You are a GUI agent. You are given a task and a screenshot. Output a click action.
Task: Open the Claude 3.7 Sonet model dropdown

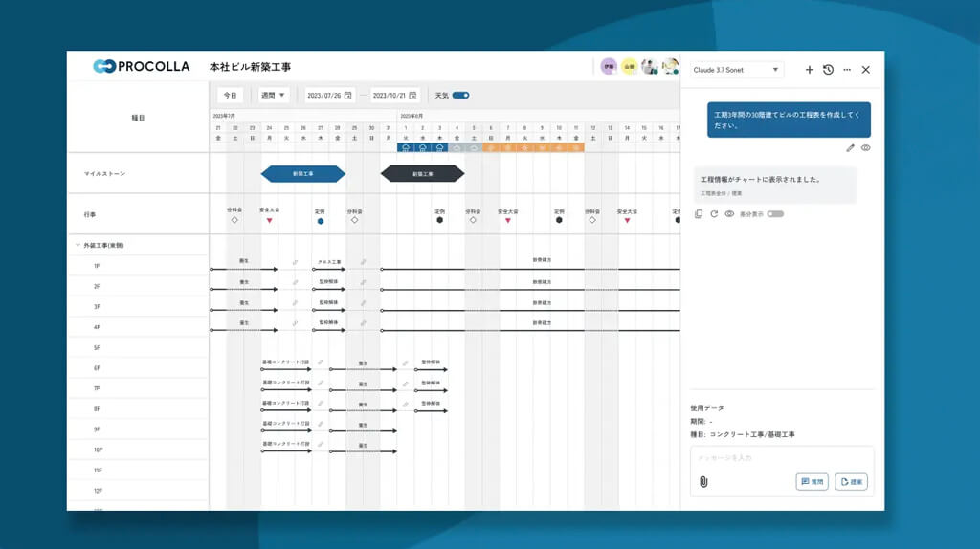click(736, 70)
